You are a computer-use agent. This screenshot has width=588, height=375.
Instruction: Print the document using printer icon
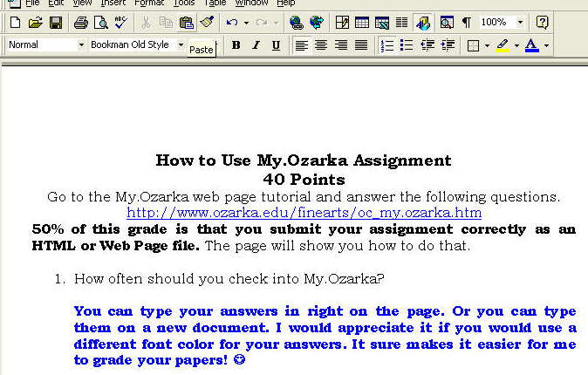[x=80, y=23]
